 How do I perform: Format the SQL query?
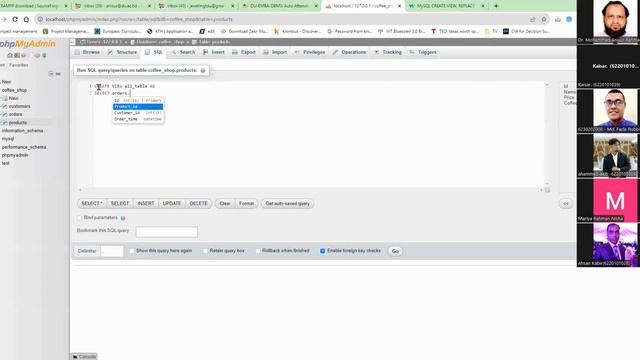247,203
